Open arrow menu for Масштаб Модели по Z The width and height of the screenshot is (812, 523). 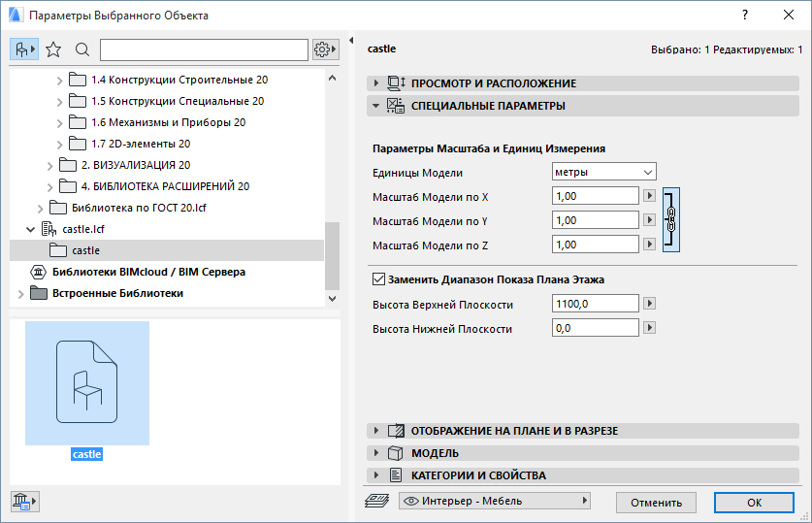click(x=649, y=244)
